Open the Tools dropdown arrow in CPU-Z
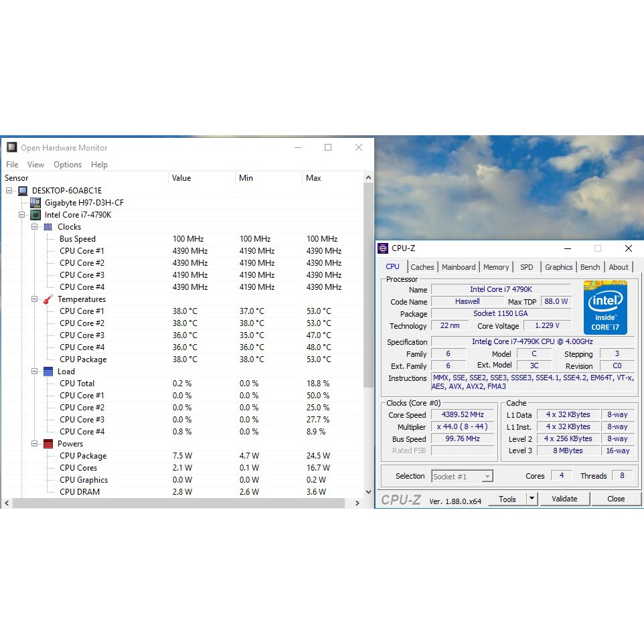This screenshot has height=644, width=644. click(532, 499)
